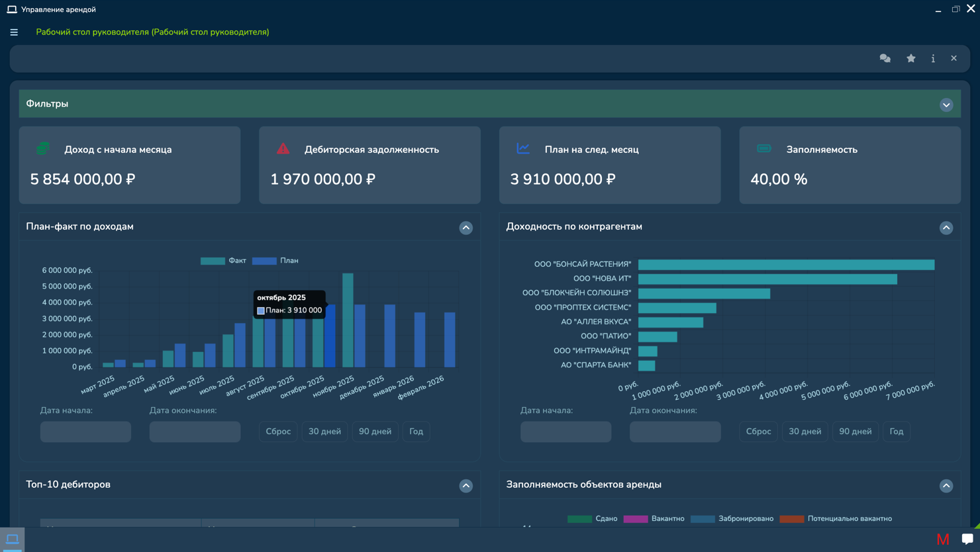Toggle the План series in chart legend
The width and height of the screenshot is (980, 552).
(x=275, y=261)
